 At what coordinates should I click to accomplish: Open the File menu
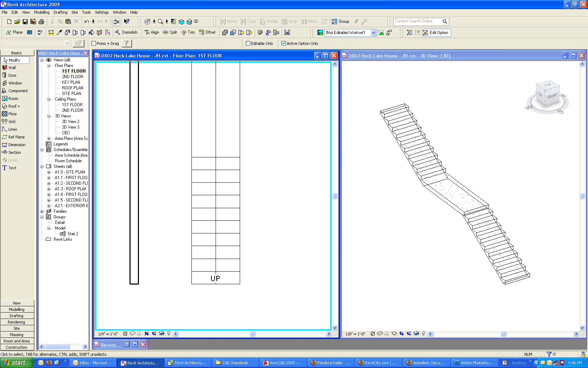pos(5,12)
